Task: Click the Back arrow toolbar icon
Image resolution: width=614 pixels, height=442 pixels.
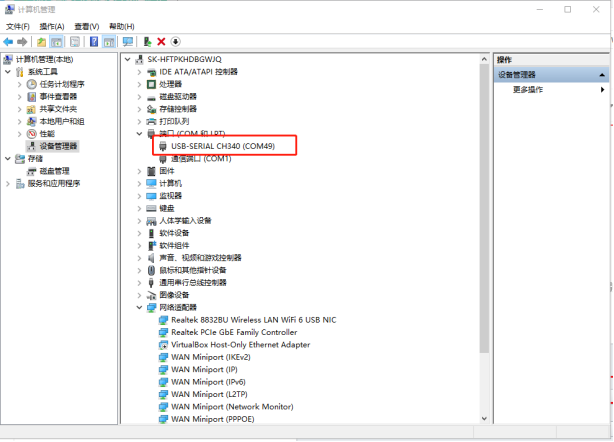Action: pyautogui.click(x=8, y=41)
